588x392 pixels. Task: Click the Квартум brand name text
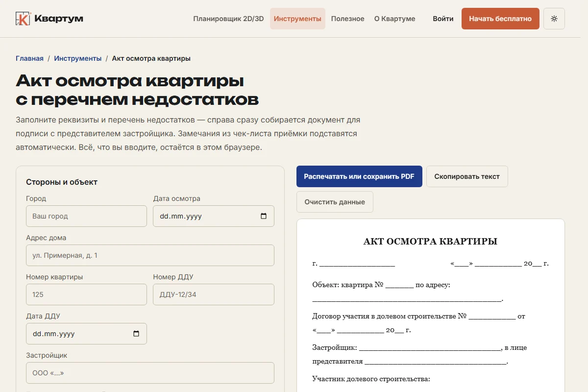59,19
